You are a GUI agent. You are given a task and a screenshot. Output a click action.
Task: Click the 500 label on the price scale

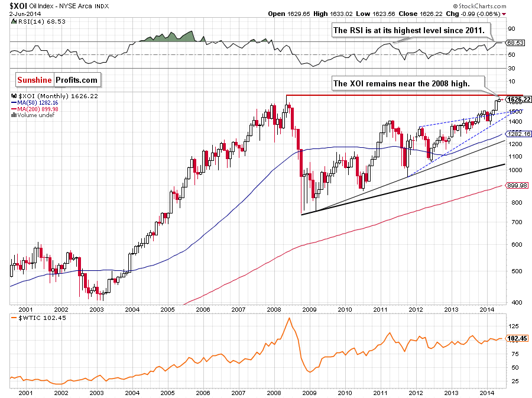(x=517, y=271)
